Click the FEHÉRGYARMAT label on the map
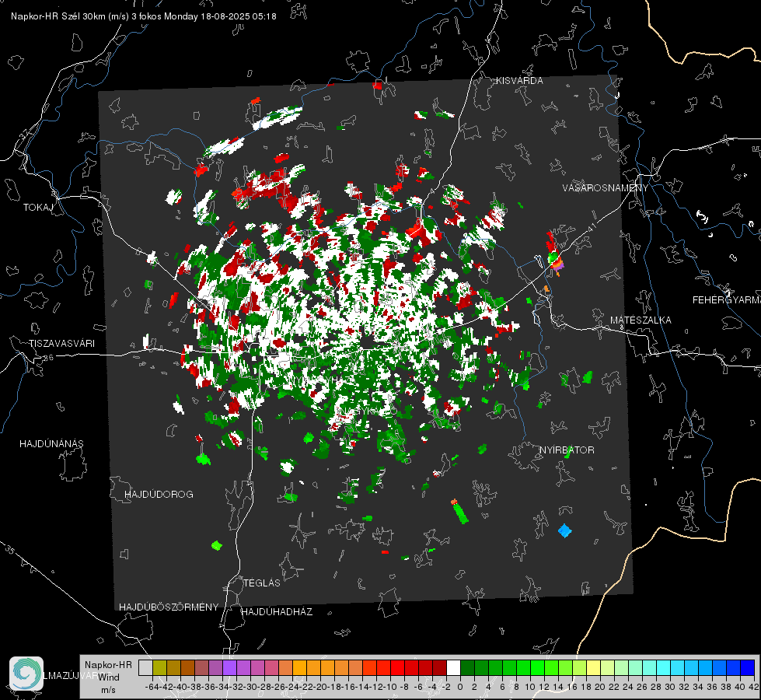Screen dimensions: 761x700 tap(726, 300)
